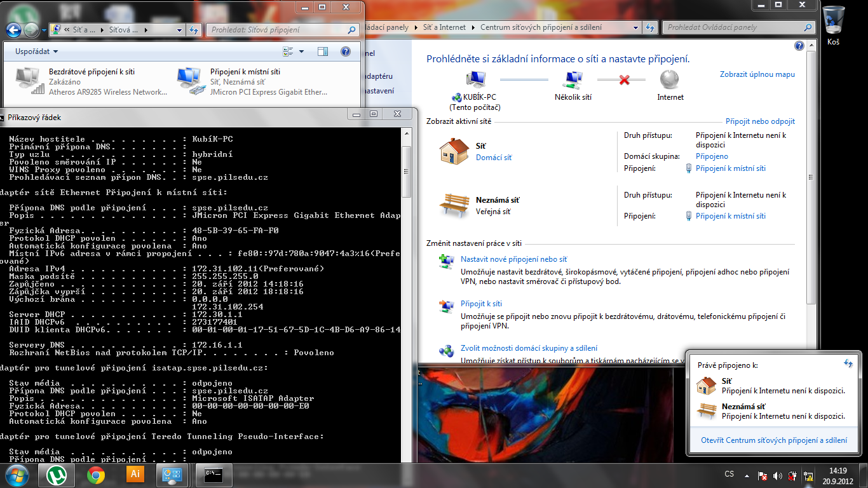
Task: Click the homegroup options icon
Action: (447, 351)
